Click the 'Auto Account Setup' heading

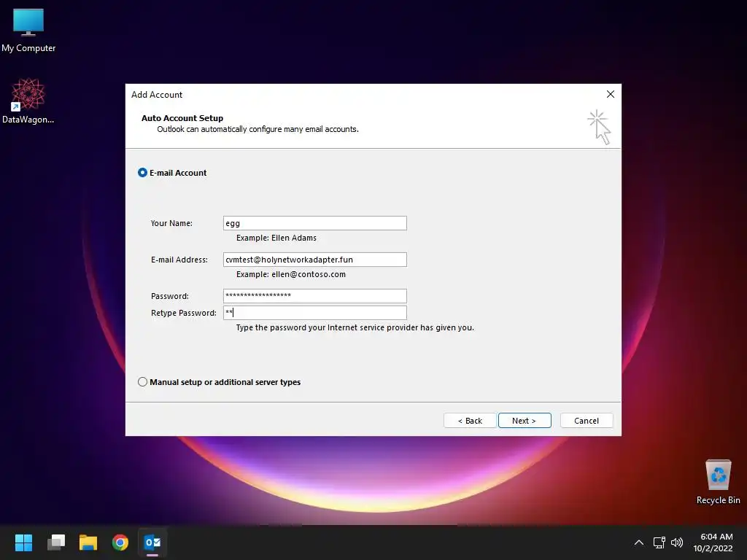182,118
